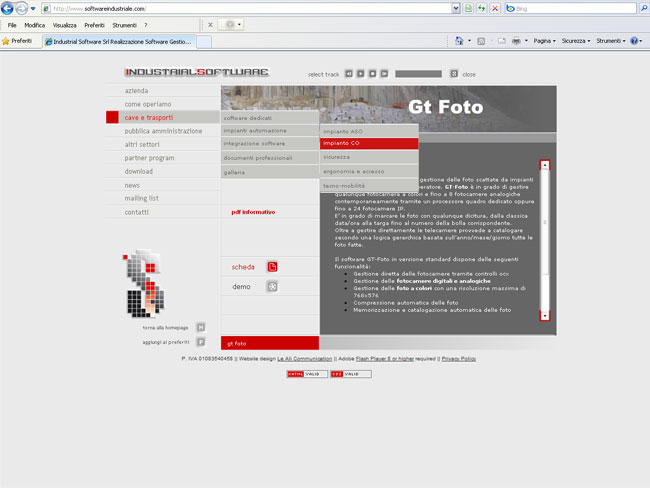
Task: Click the compatibility view icon
Action: tap(468, 8)
